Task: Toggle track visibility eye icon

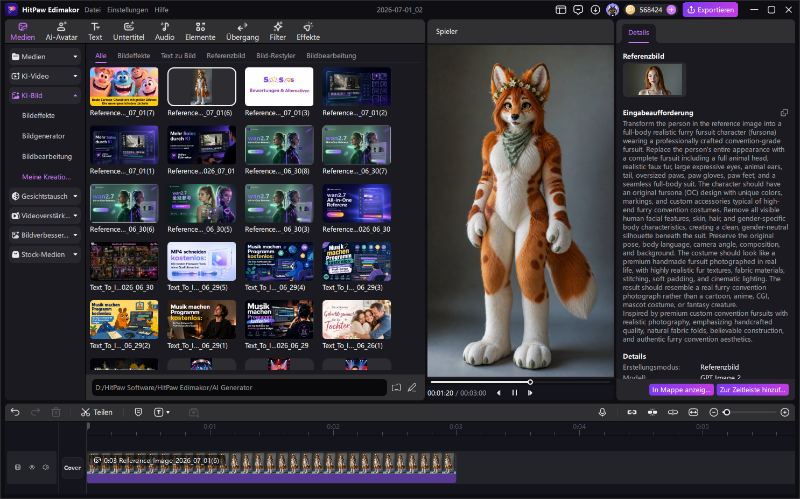Action: click(32, 467)
